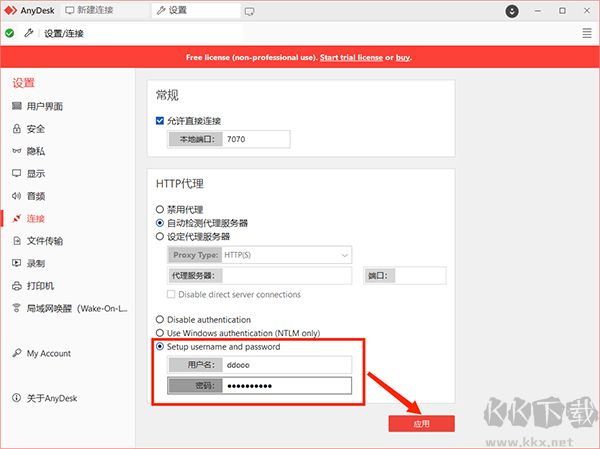The height and width of the screenshot is (449, 600).
Task: Open the new session monitor icon tab
Action: point(249,11)
